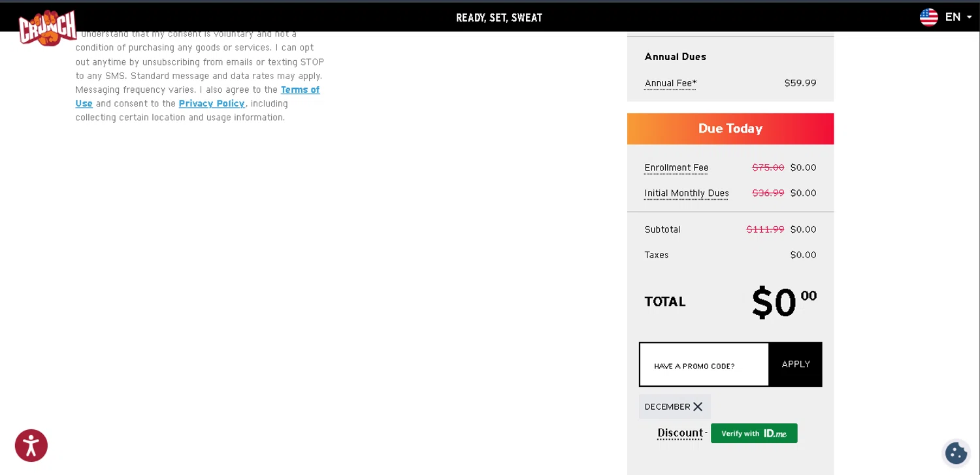Screen dimensions: 980x475
Task: Focus the promo code input field
Action: [x=704, y=365]
